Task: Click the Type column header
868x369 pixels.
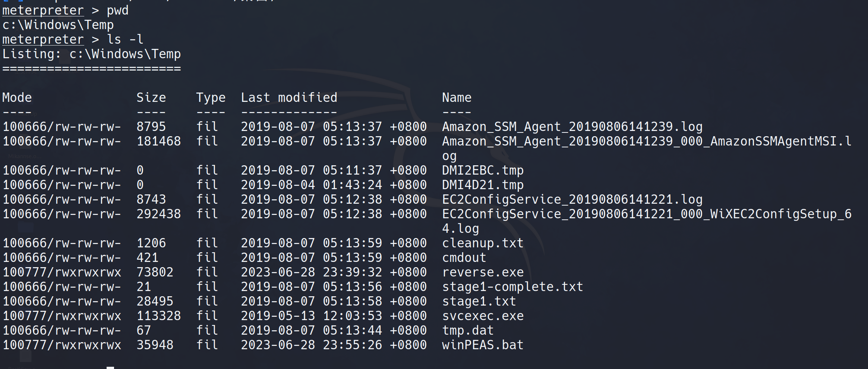Action: (211, 98)
